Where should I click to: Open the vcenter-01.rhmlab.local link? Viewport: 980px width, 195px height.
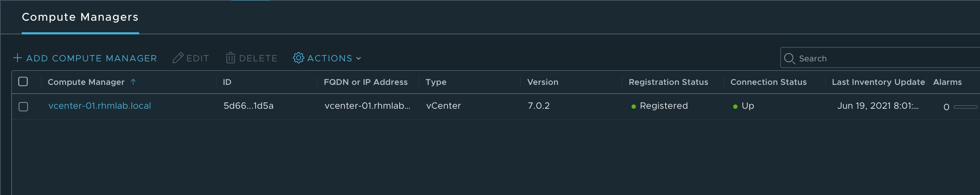click(x=100, y=106)
